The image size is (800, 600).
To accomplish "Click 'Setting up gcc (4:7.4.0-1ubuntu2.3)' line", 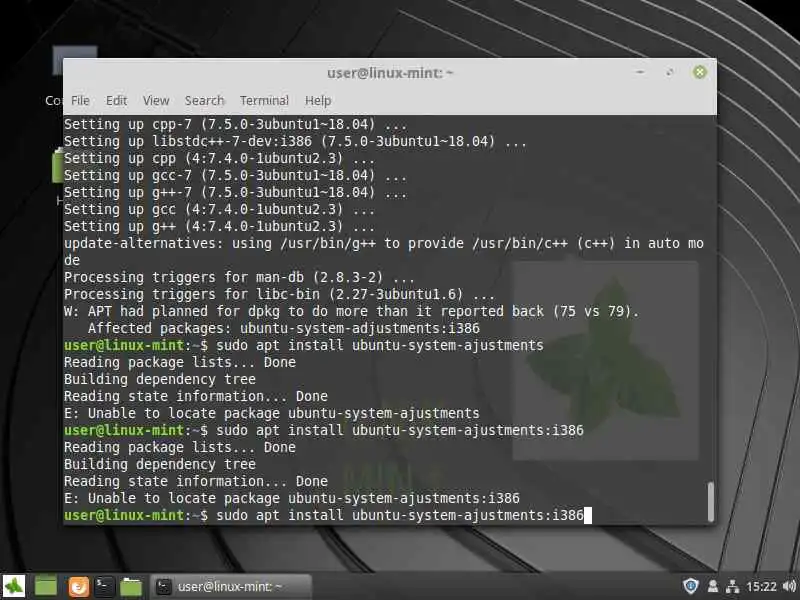I will 219,209.
